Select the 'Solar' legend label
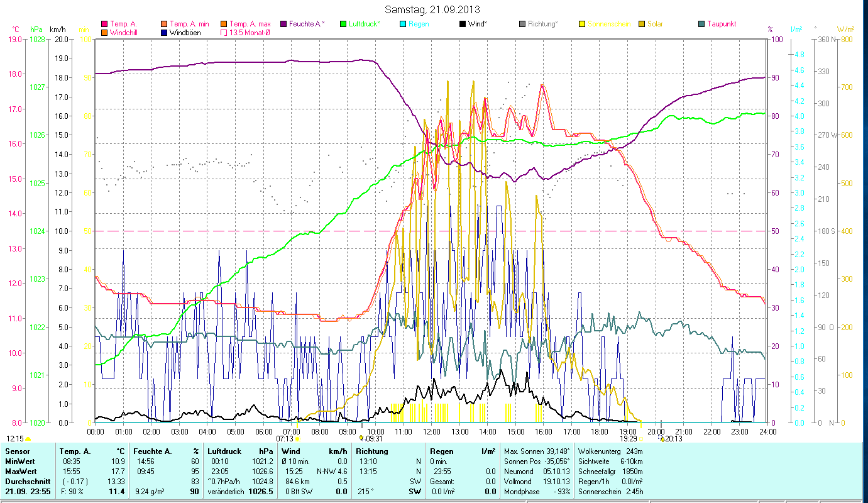The height and width of the screenshot is (503, 868). pos(655,25)
